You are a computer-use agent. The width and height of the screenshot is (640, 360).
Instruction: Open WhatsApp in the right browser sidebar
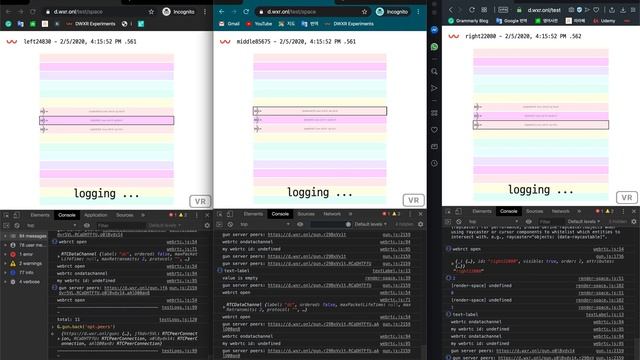[x=434, y=47]
